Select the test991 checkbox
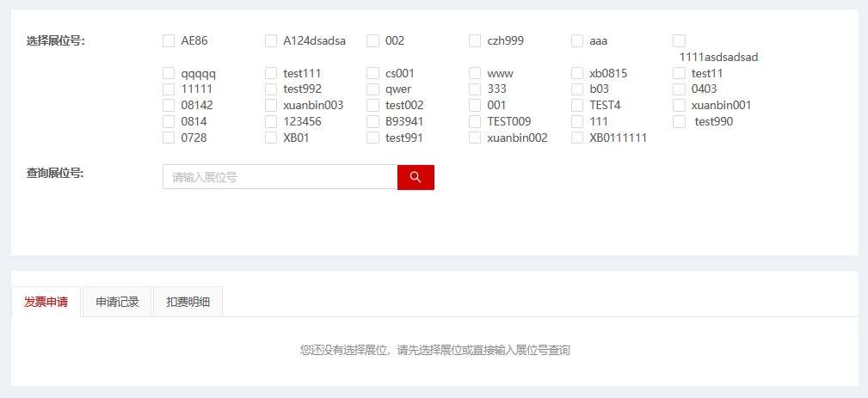The height and width of the screenshot is (398, 868). (x=373, y=138)
